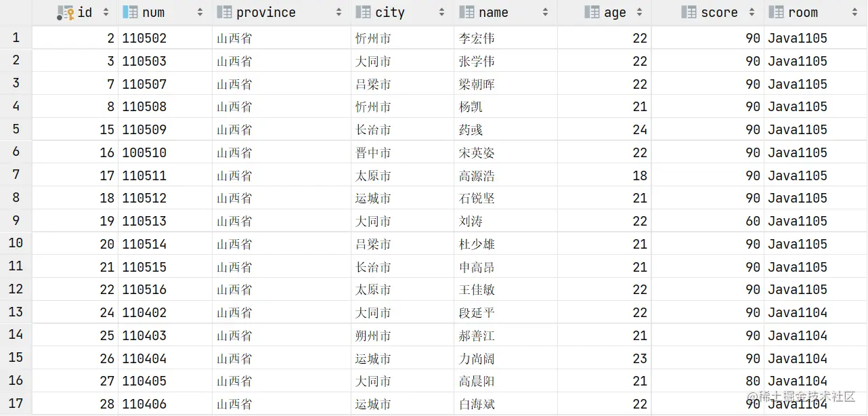Select the name cell 刘涛
This screenshot has width=868, height=416.
pyautogui.click(x=471, y=221)
